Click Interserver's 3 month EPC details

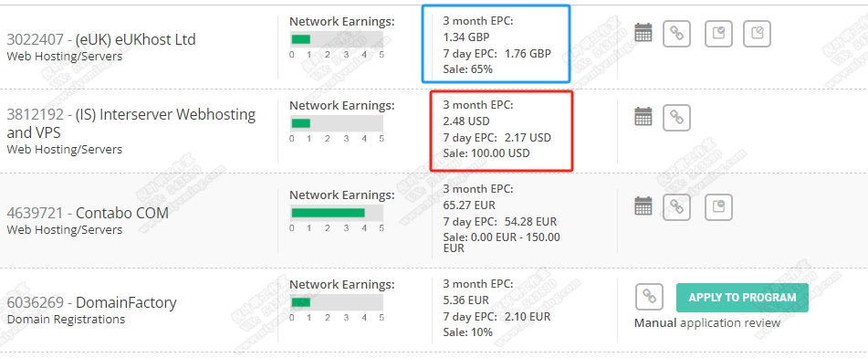coord(477,113)
